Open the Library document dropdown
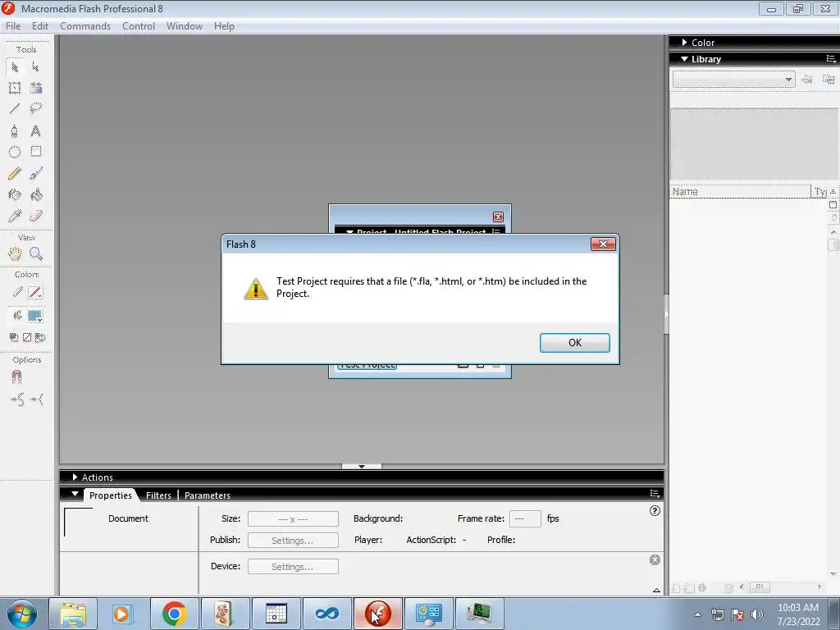The height and width of the screenshot is (630, 840). (x=734, y=80)
